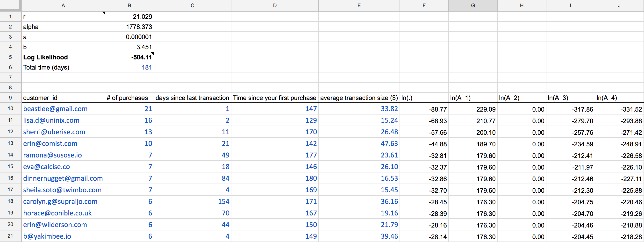The width and height of the screenshot is (644, 242).
Task: Select the cell containing beastlee@gmail.com
Action: click(x=63, y=109)
